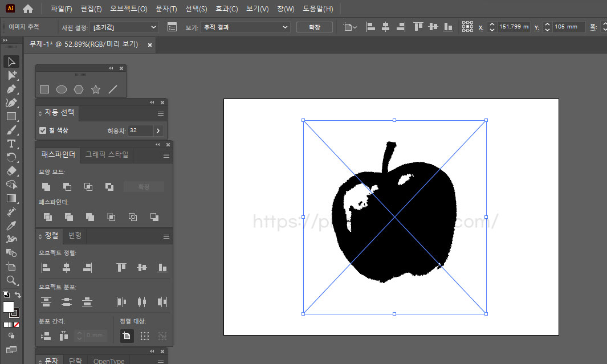The height and width of the screenshot is (364, 607).
Task: Select the Artboard tool
Action: (x=11, y=267)
